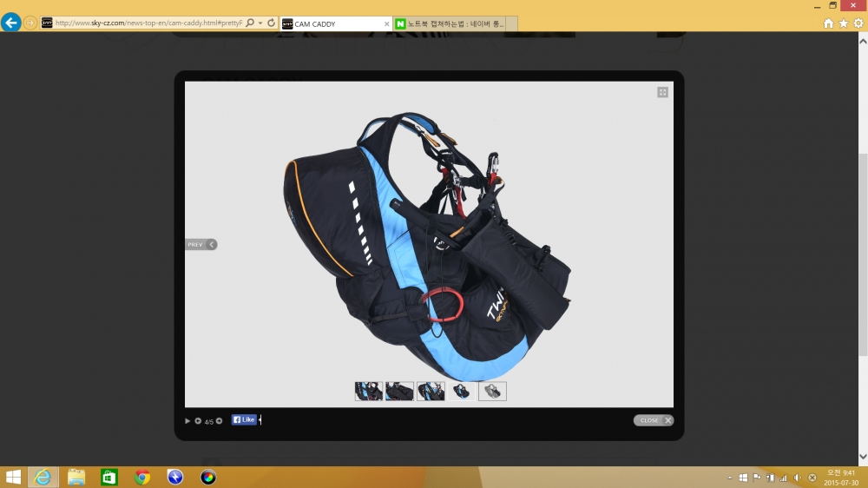Show hidden system tray icons
This screenshot has height=488, width=868.
(730, 478)
